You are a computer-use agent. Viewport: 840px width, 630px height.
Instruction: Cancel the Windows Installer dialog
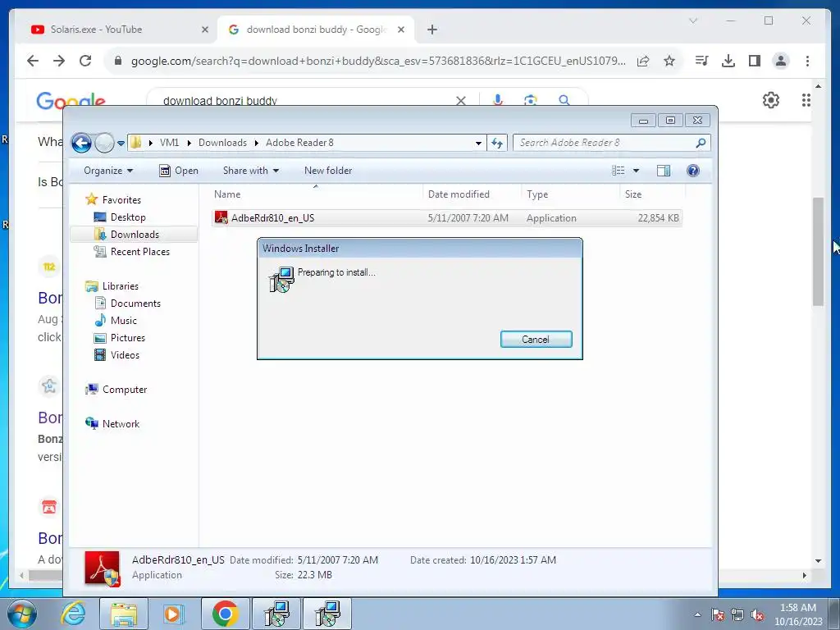tap(536, 339)
